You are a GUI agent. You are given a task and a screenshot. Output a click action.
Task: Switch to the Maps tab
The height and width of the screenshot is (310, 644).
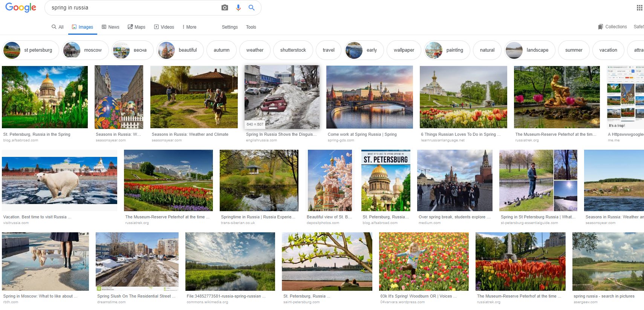(136, 27)
